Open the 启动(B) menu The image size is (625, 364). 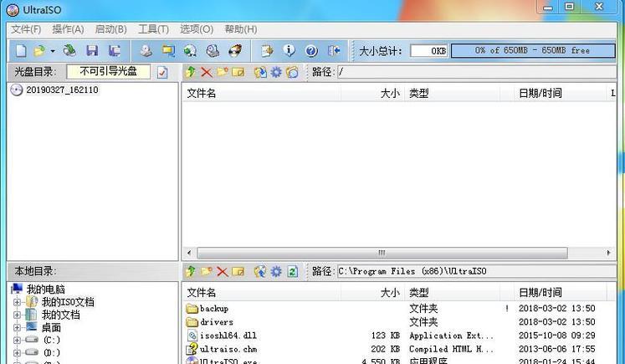tap(110, 29)
